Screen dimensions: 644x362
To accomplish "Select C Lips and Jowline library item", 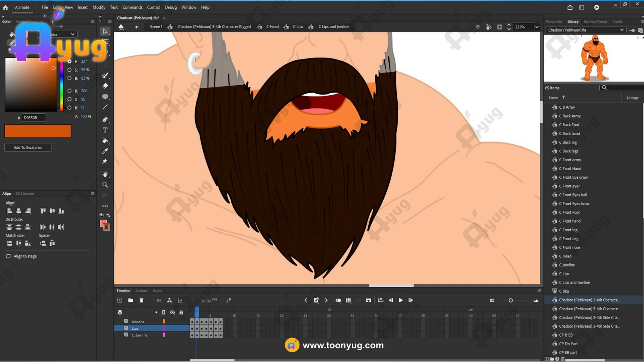I will tap(574, 283).
